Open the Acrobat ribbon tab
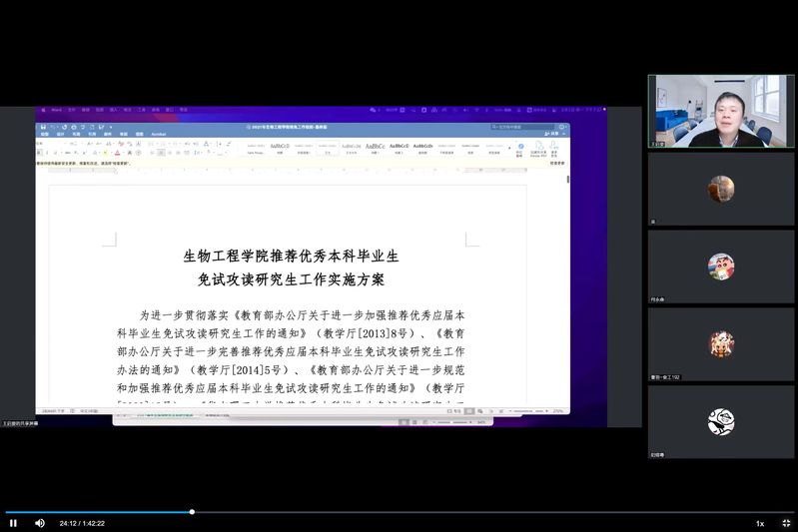The height and width of the screenshot is (532, 798). pyautogui.click(x=159, y=134)
